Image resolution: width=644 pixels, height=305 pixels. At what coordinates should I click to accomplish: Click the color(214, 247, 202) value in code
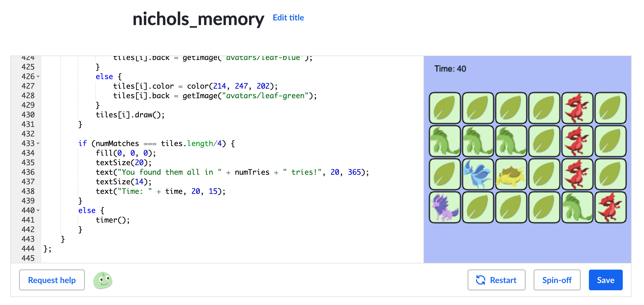point(230,86)
